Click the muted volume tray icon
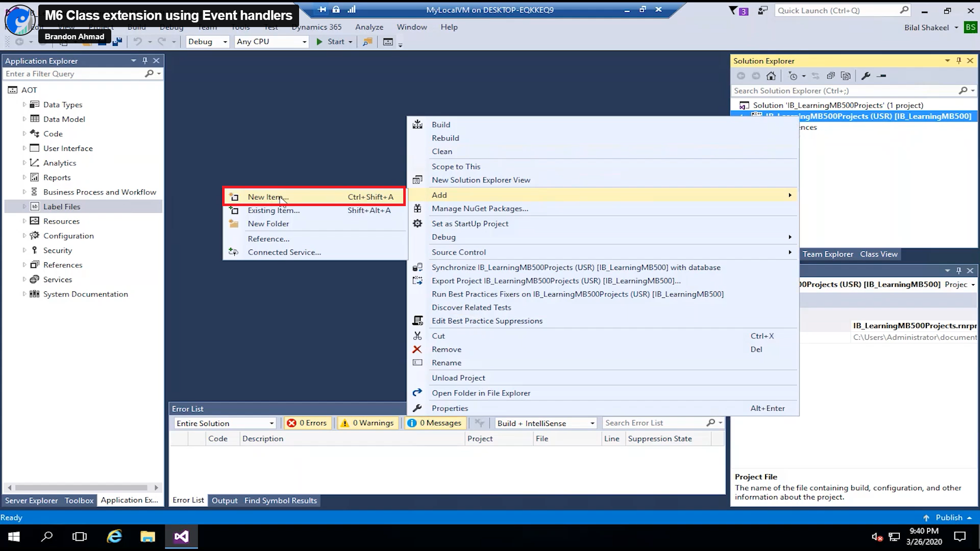Image resolution: width=980 pixels, height=551 pixels. point(877,537)
